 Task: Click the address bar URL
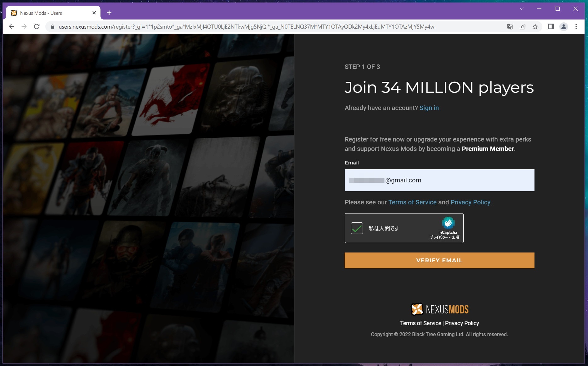246,27
